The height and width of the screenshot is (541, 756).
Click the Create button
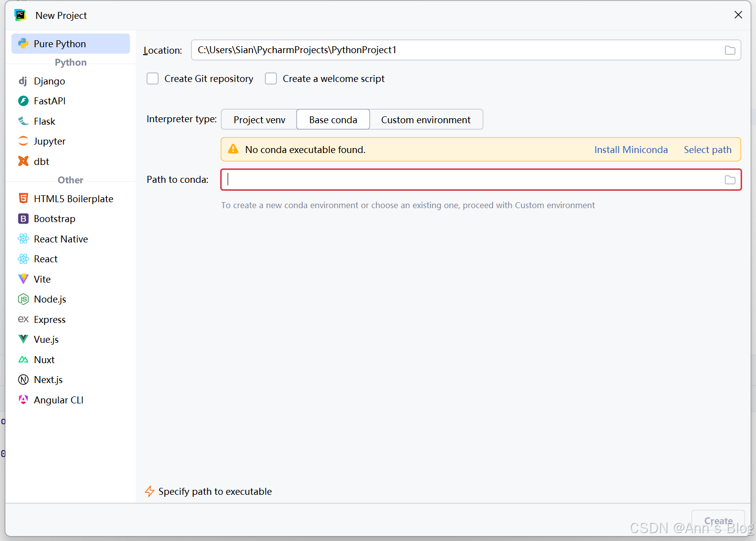tap(718, 521)
